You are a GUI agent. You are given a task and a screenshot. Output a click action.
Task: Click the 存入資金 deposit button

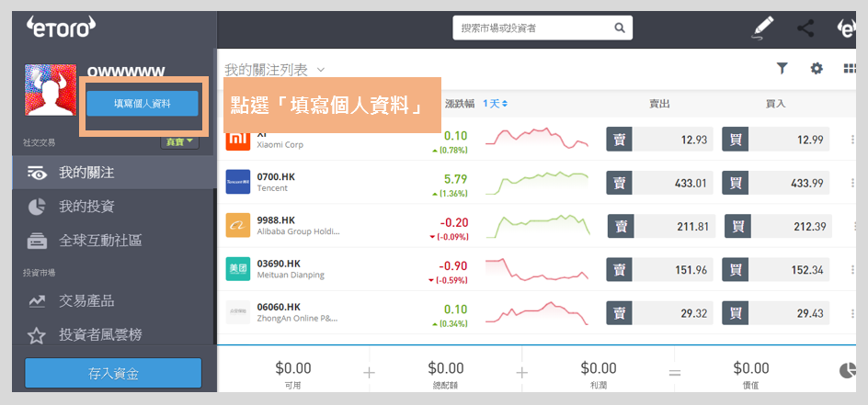click(x=113, y=373)
